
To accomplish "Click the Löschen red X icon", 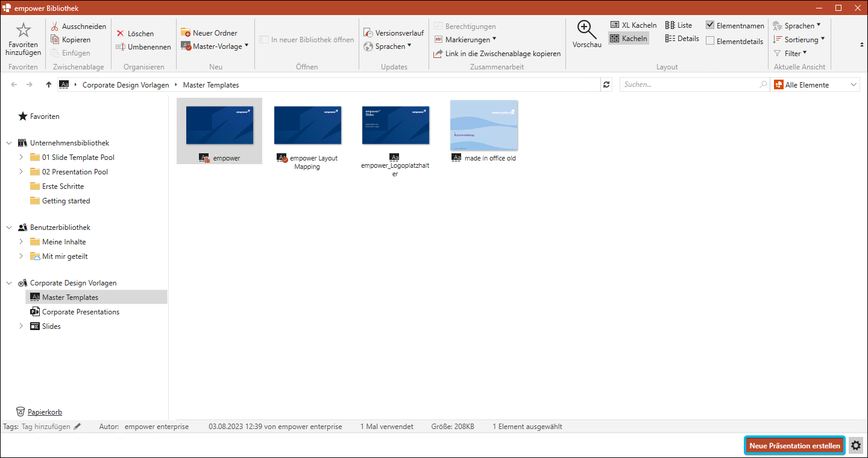I will point(121,34).
